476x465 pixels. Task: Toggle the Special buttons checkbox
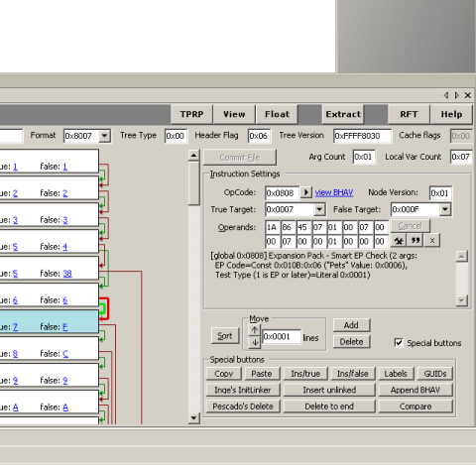coord(399,343)
